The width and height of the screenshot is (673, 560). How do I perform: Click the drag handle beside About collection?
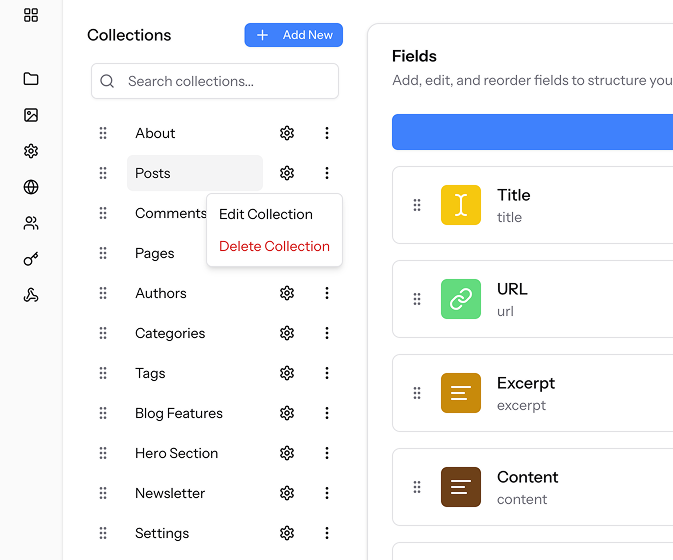pos(103,133)
